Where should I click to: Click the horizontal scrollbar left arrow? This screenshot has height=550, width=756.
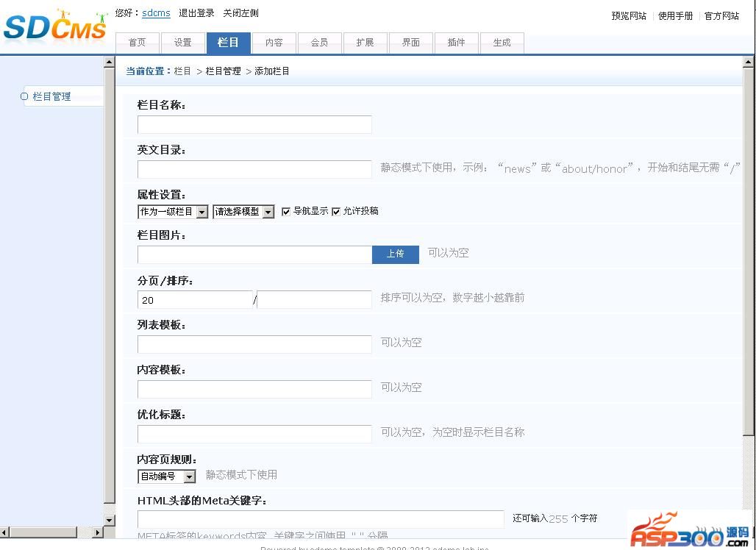click(x=4, y=532)
